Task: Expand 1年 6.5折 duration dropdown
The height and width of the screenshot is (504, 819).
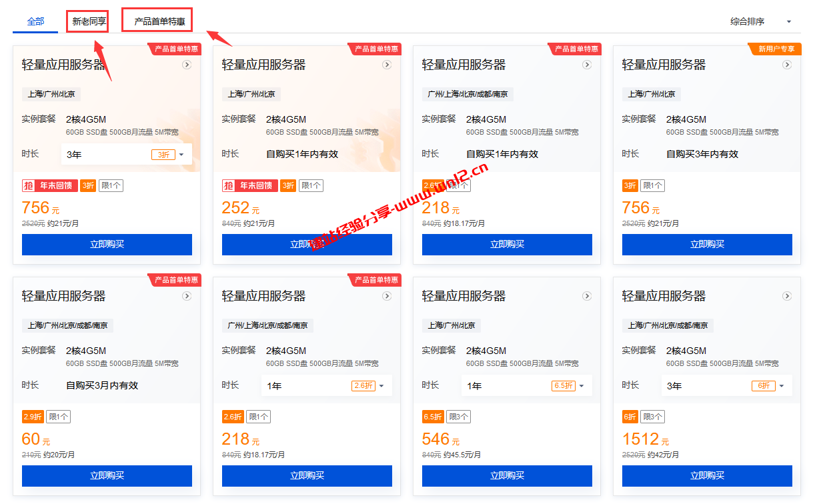Action: coord(527,386)
